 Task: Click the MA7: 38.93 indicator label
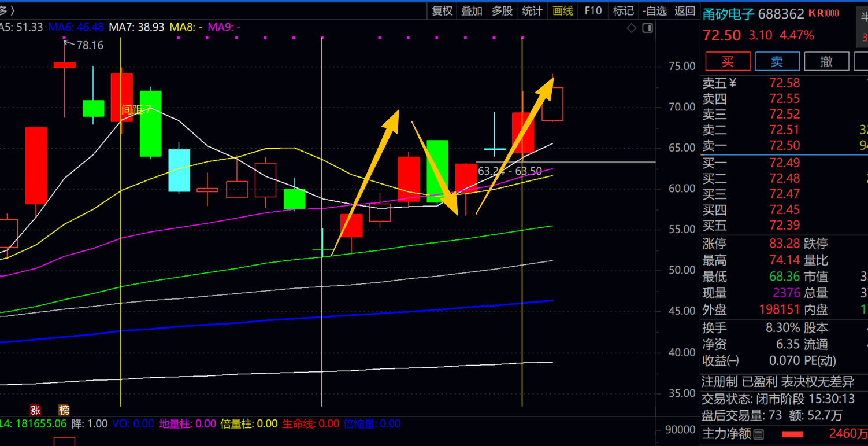(x=136, y=27)
